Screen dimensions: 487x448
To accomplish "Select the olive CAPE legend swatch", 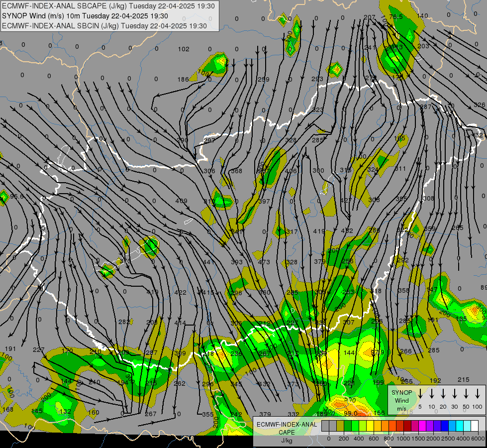I will (340, 426).
